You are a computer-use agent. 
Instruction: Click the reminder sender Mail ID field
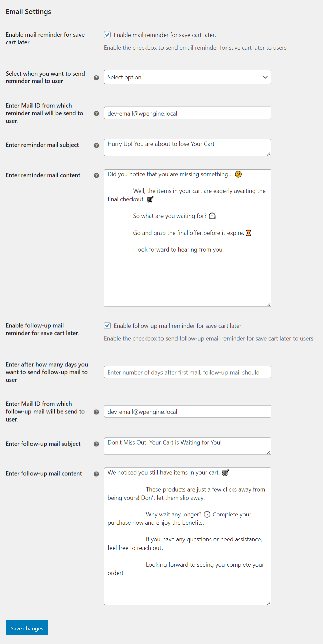click(x=187, y=113)
